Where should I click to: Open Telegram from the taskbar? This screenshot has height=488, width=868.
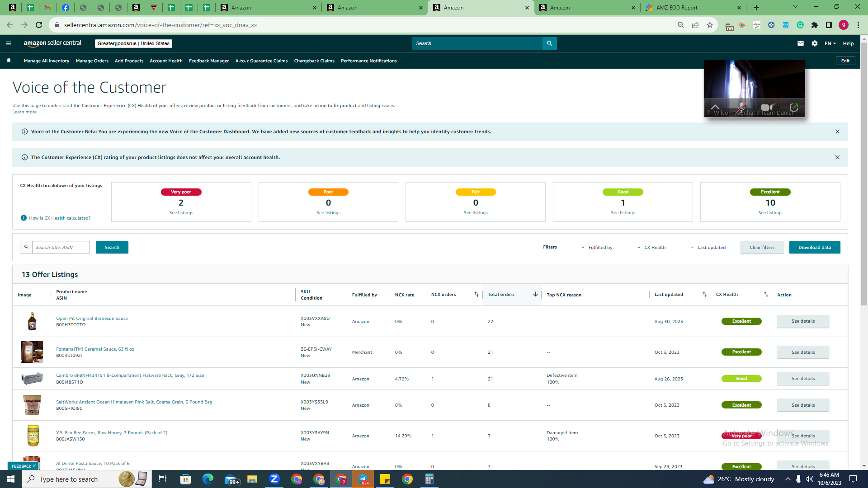363,479
